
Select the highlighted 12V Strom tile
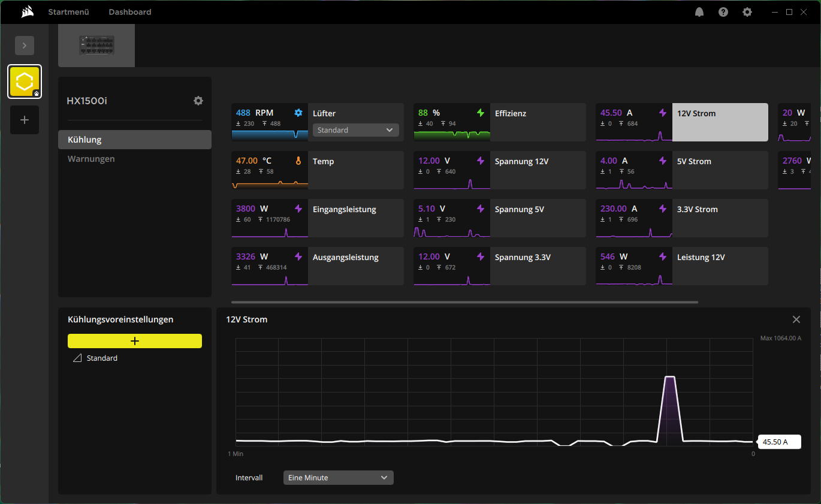(x=682, y=122)
